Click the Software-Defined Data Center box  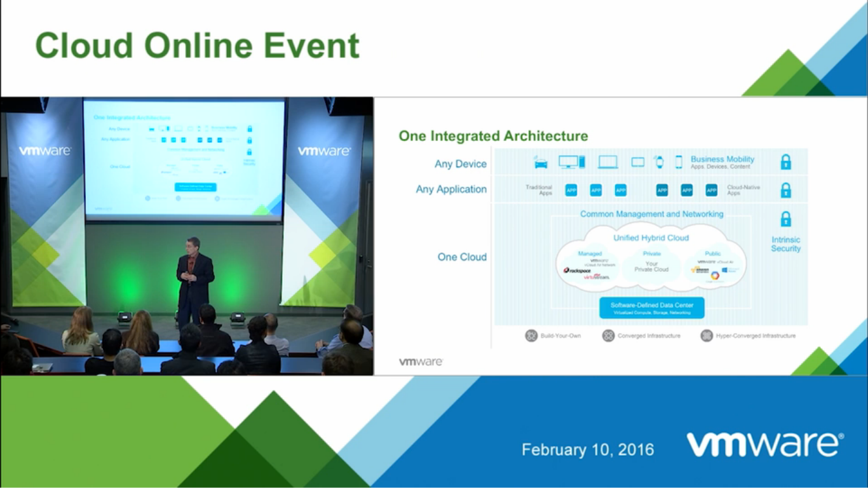[x=652, y=308]
